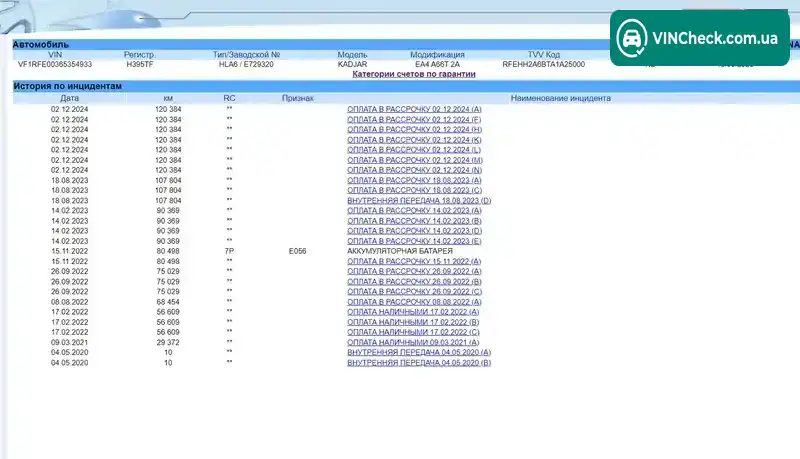Select the VIN value VF1RFE00365354933
800x459 pixels.
point(55,64)
